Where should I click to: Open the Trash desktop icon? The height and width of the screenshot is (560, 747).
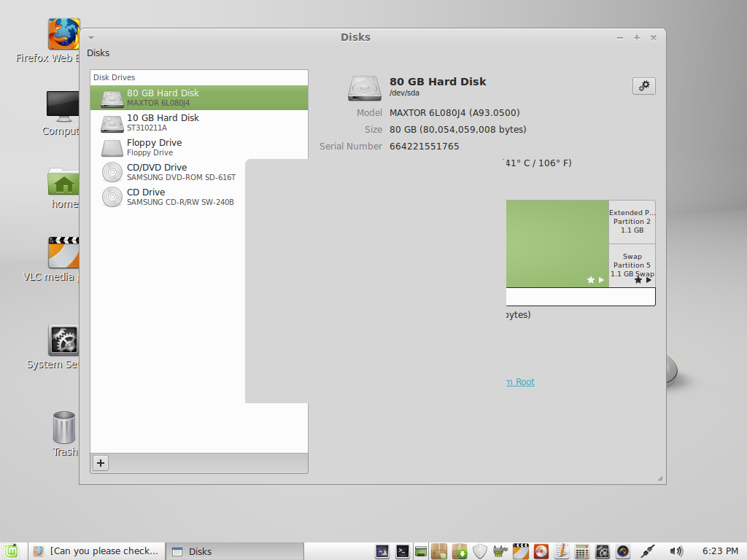(x=64, y=427)
